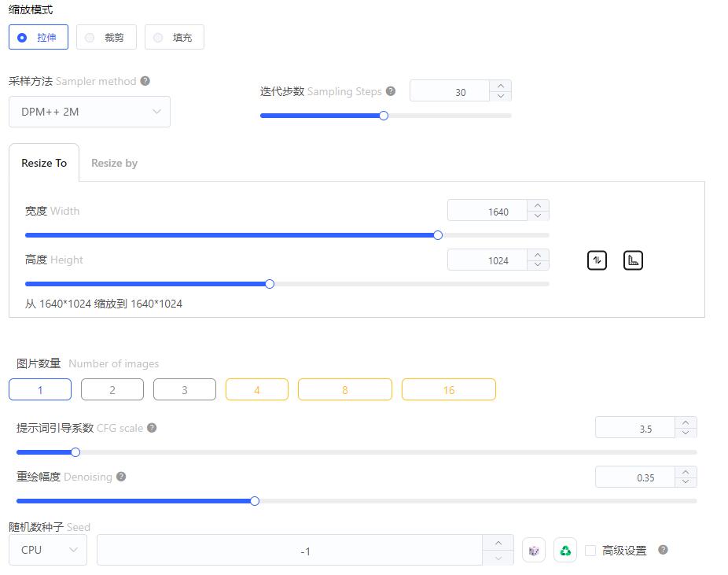The height and width of the screenshot is (575, 728).
Task: Choose 16 as the number of images
Action: [448, 389]
